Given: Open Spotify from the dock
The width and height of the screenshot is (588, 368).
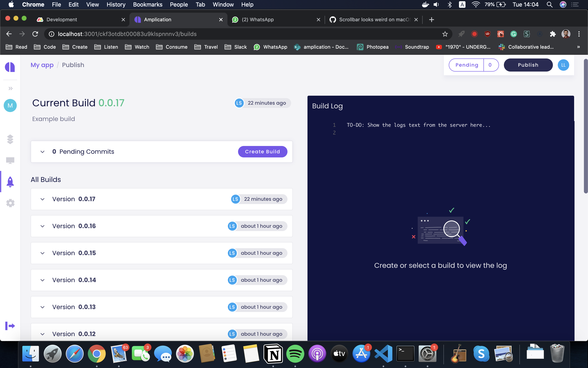Looking at the screenshot, I should pos(295,354).
